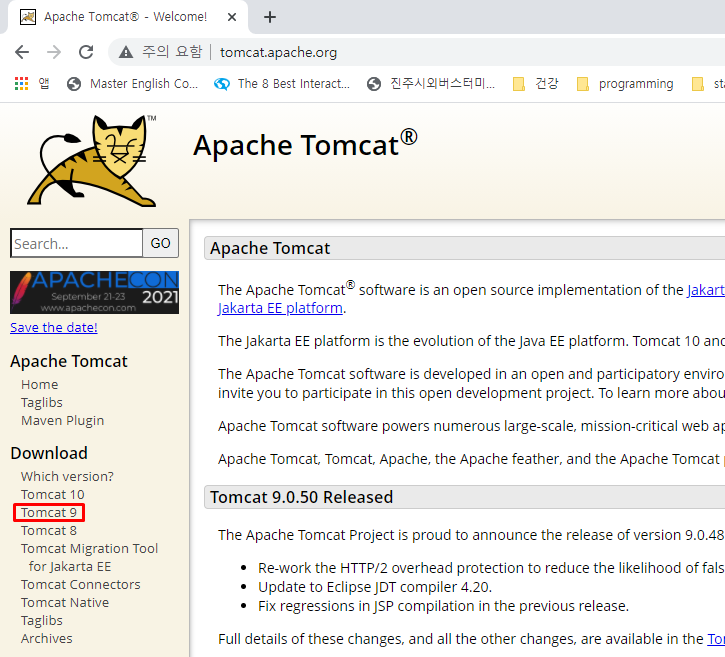725x657 pixels.
Task: Open Master English Co... bookmark
Action: [x=132, y=84]
